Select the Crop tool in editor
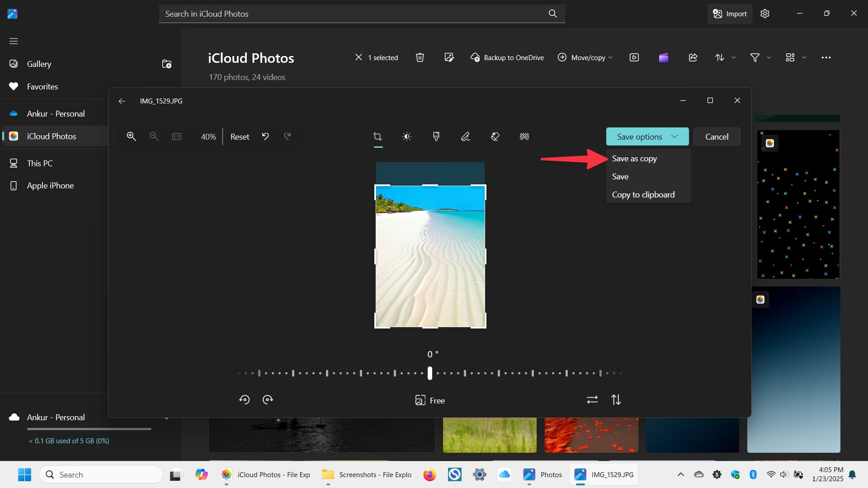The width and height of the screenshot is (868, 488). coord(377,136)
